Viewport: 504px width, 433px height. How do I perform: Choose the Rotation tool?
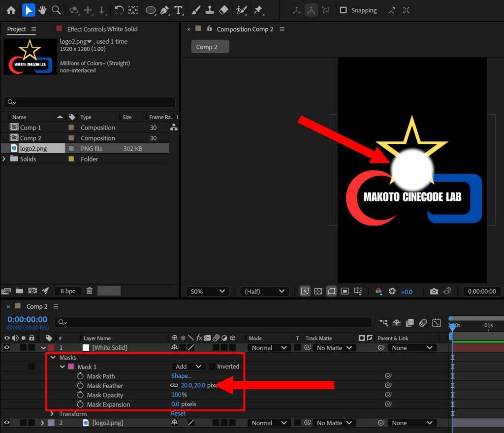click(119, 10)
